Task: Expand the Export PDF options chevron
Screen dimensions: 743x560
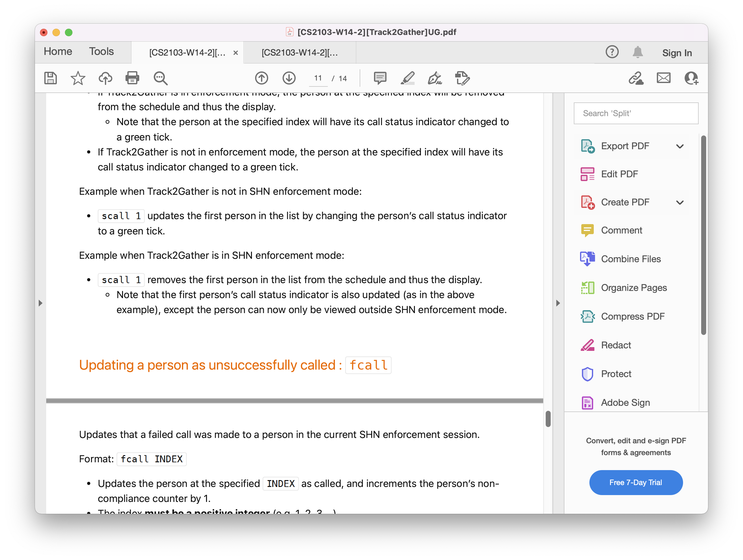Action: tap(680, 146)
